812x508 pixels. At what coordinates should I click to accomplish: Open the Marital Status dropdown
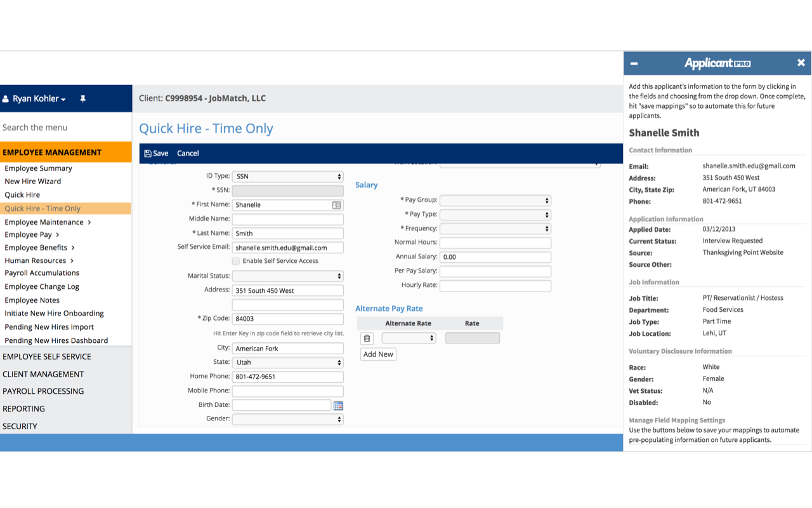tap(287, 276)
